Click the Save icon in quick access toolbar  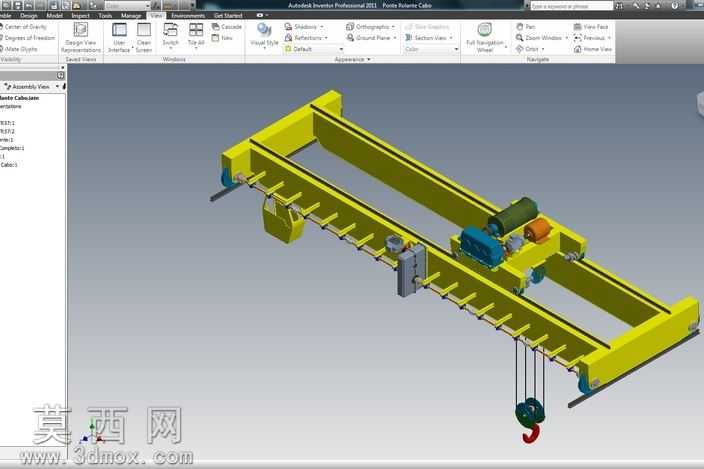18,5
